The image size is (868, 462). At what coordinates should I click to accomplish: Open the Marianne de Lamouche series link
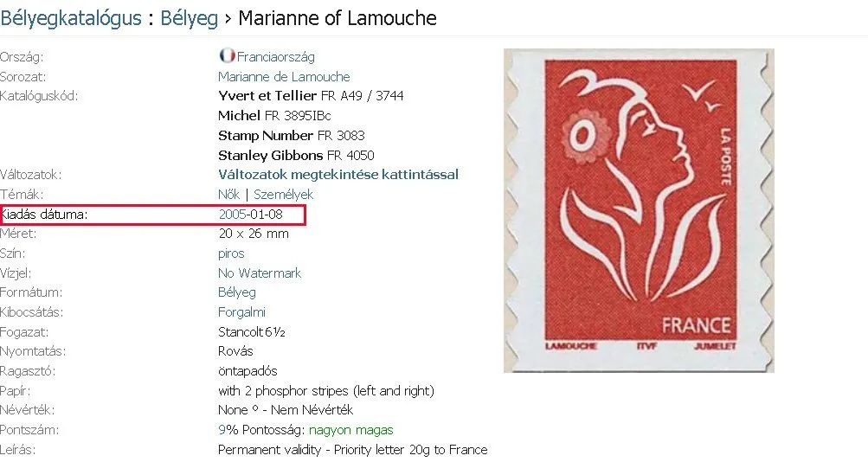pos(284,77)
